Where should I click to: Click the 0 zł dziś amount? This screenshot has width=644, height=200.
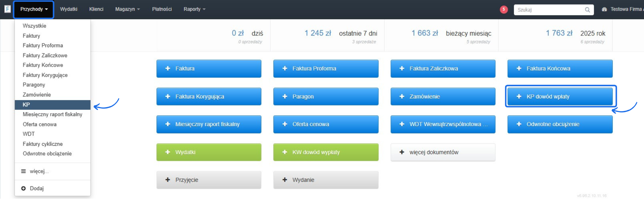coord(238,33)
